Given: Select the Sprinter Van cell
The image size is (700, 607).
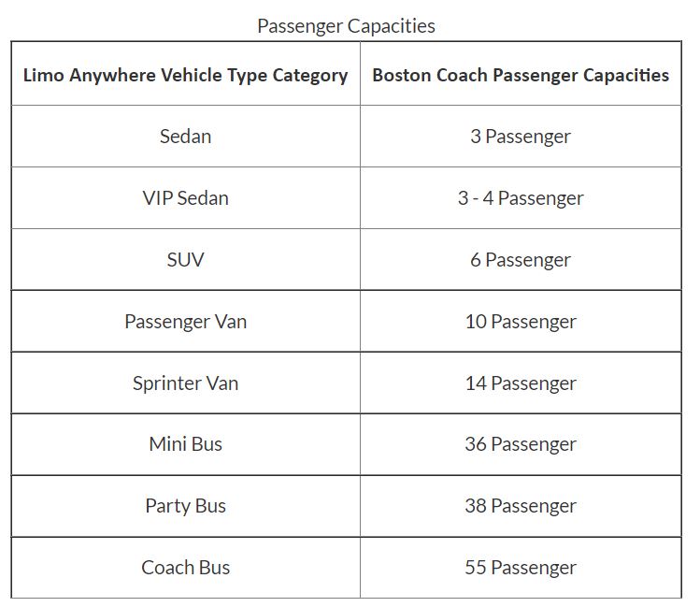Looking at the screenshot, I should click(185, 383).
